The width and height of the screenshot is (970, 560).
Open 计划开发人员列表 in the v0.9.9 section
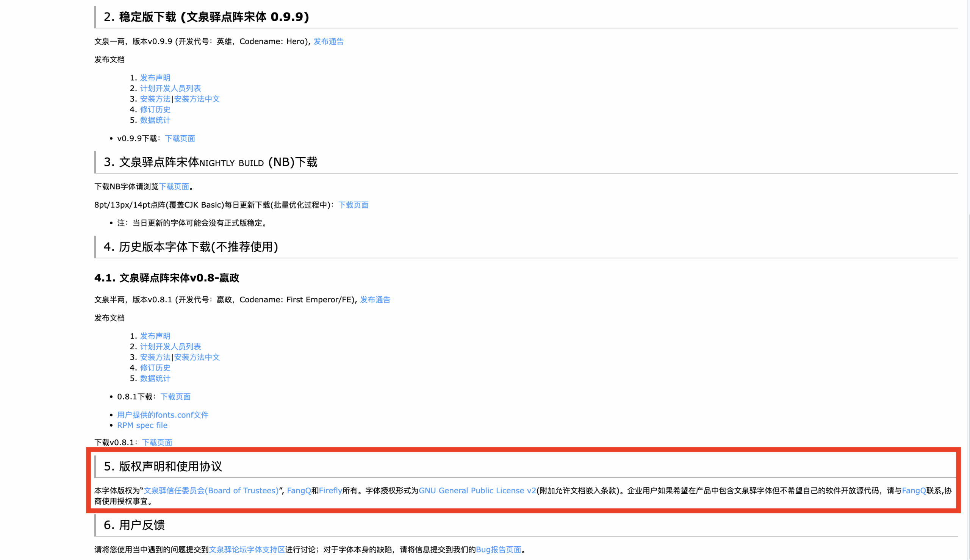coord(171,88)
